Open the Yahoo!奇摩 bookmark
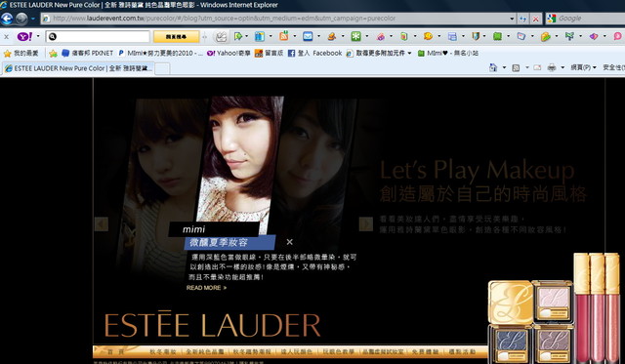625x364 pixels. (x=229, y=53)
